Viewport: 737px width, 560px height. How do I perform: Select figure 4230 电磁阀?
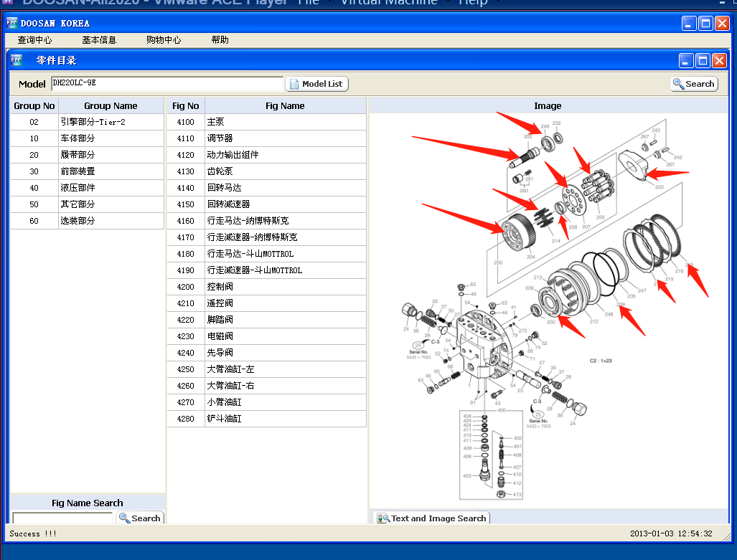tap(266, 336)
